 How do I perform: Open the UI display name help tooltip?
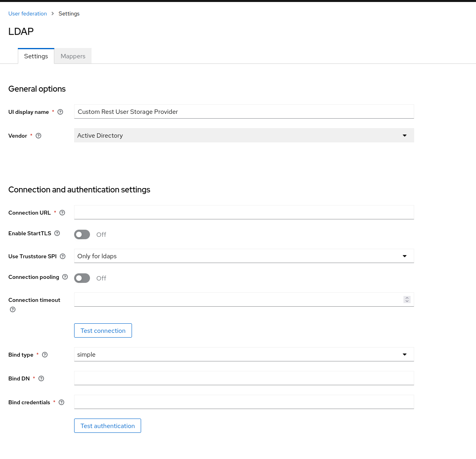click(60, 112)
